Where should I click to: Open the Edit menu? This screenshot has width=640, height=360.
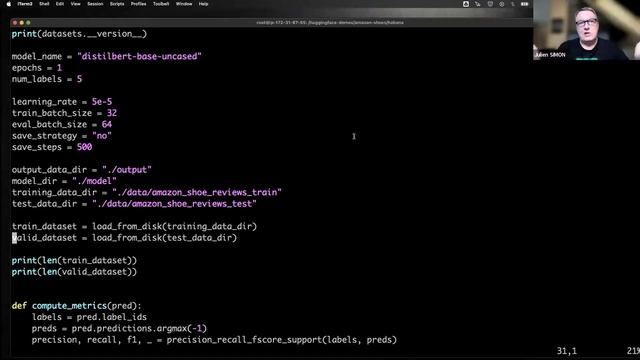[x=60, y=4]
